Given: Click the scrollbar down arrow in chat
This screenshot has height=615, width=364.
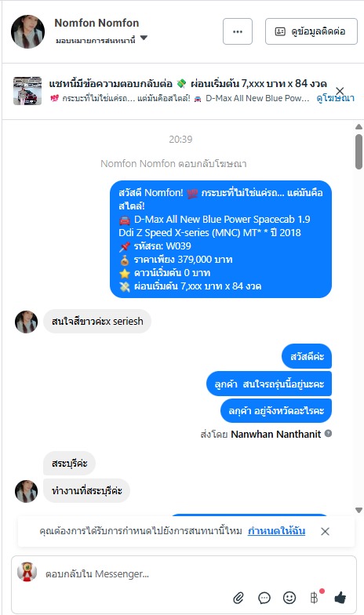Looking at the screenshot, I should (359, 510).
